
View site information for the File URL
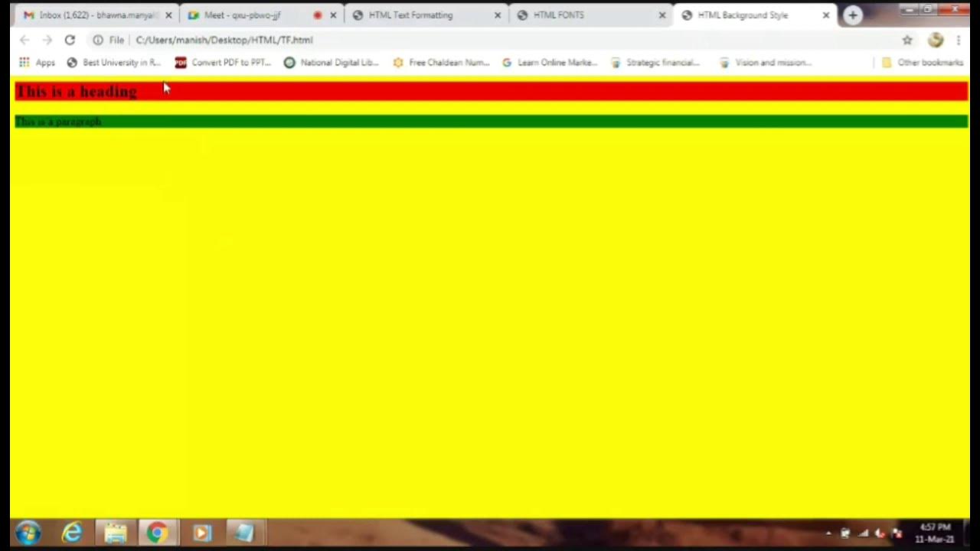(x=98, y=40)
